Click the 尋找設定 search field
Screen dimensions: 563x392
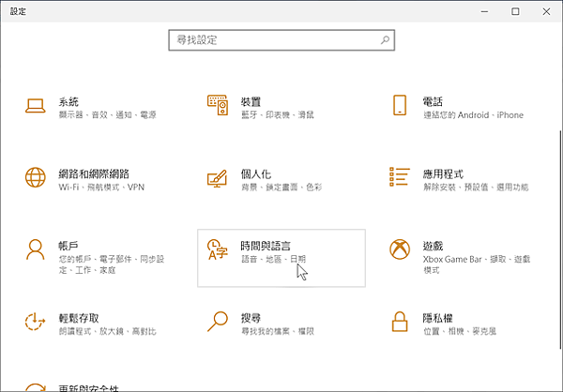coord(274,41)
